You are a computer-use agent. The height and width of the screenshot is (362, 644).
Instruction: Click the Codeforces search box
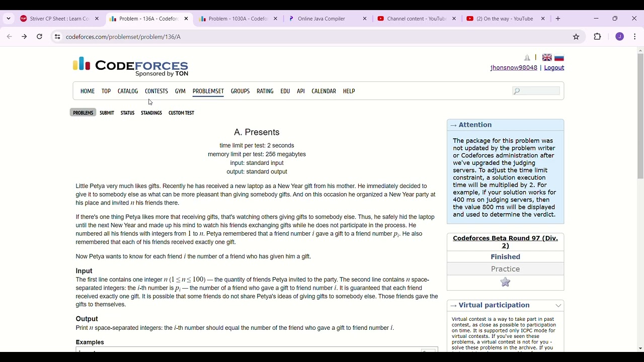coord(536,91)
